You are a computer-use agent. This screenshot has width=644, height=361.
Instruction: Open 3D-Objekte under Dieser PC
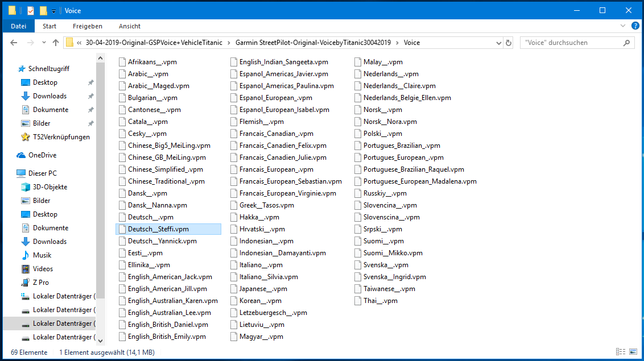tap(49, 186)
